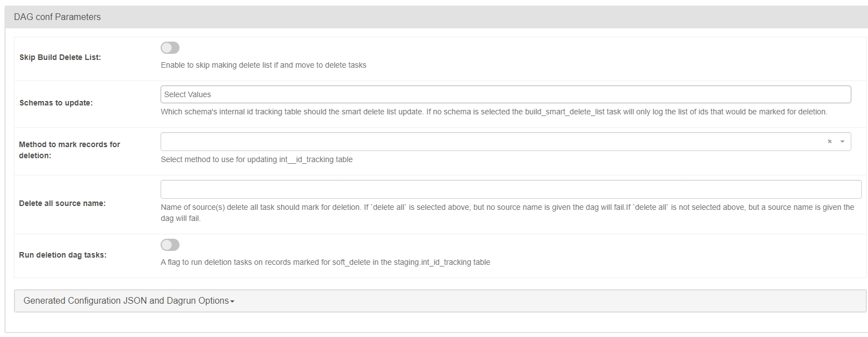This screenshot has height=337, width=868.
Task: Click the Run deletion dag tasks label
Action: point(63,255)
